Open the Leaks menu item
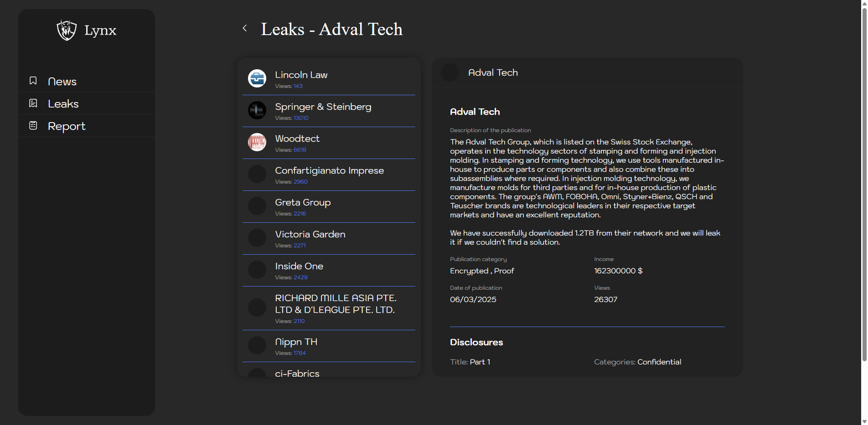Image resolution: width=868 pixels, height=425 pixels. coord(63,104)
